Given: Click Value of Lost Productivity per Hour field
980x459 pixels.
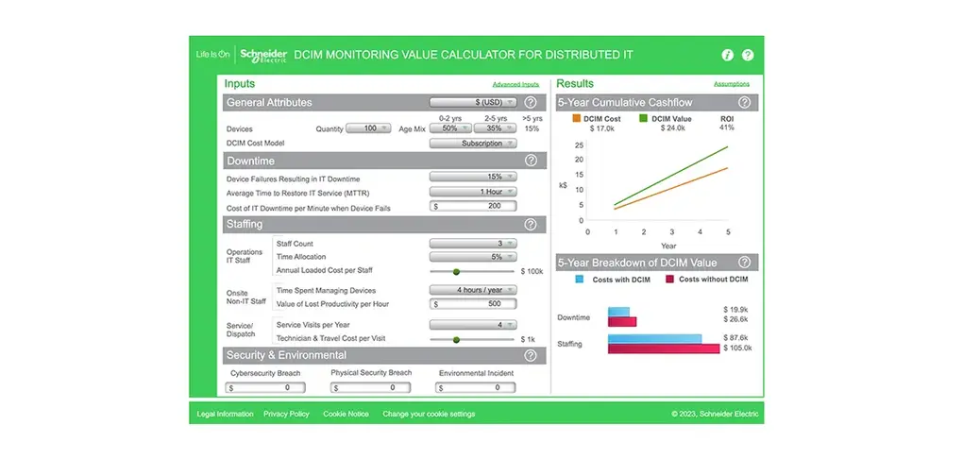Looking at the screenshot, I should [473, 304].
